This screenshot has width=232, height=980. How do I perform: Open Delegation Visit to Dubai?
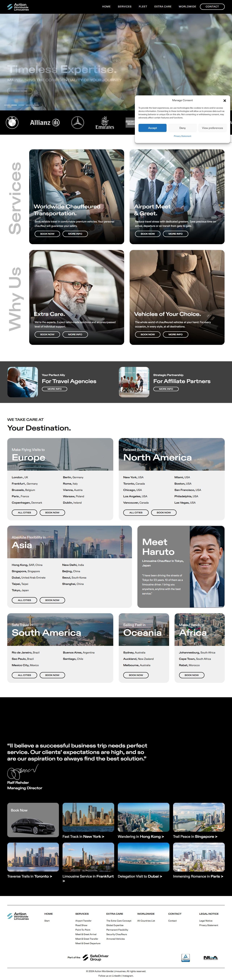click(x=140, y=876)
